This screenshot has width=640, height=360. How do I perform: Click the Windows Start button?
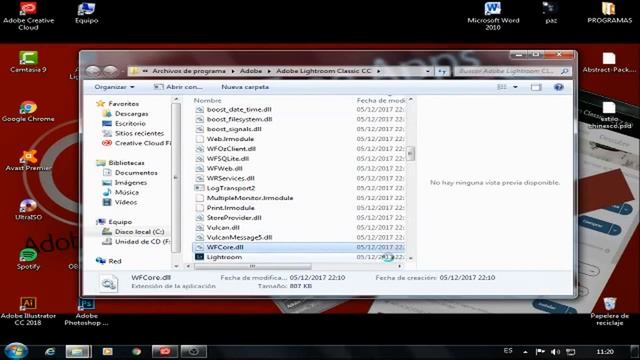click(16, 351)
